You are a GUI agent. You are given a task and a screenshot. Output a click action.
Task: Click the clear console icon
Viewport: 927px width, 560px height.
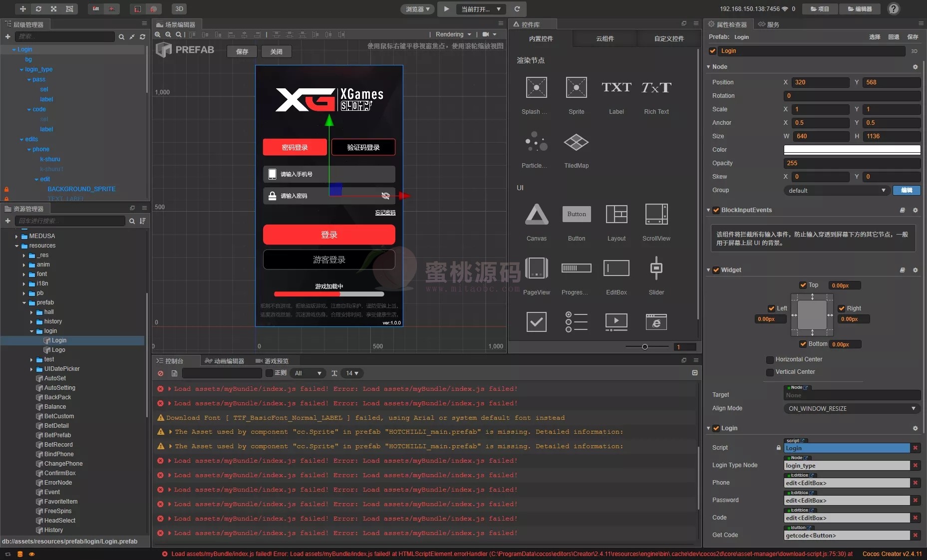pos(160,373)
